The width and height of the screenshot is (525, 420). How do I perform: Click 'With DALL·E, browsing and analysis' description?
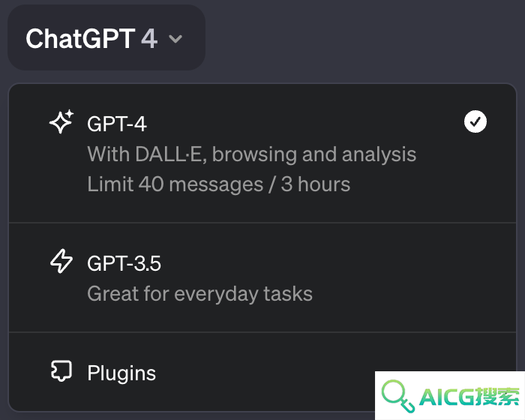252,154
